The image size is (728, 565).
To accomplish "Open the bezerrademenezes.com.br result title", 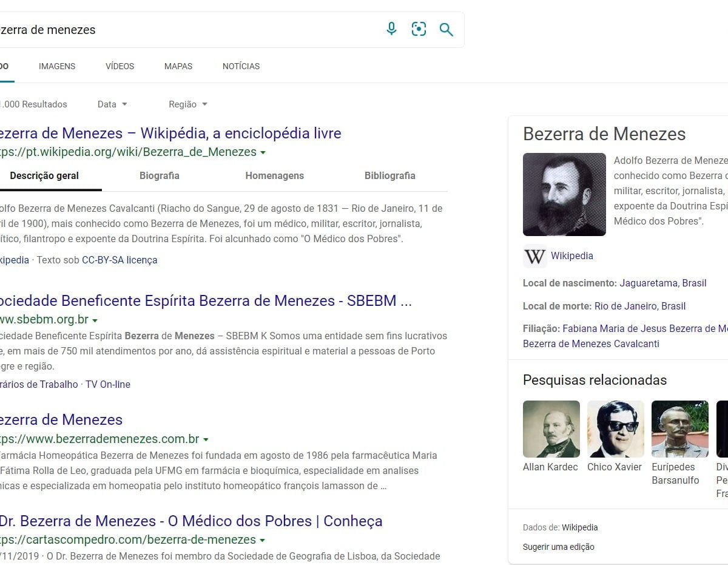I will pyautogui.click(x=61, y=419).
